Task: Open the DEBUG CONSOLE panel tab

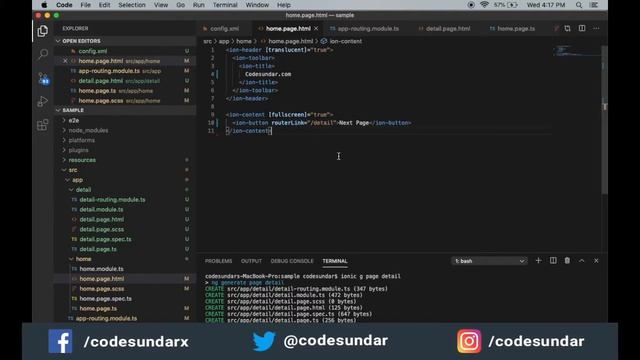Action: [292, 261]
